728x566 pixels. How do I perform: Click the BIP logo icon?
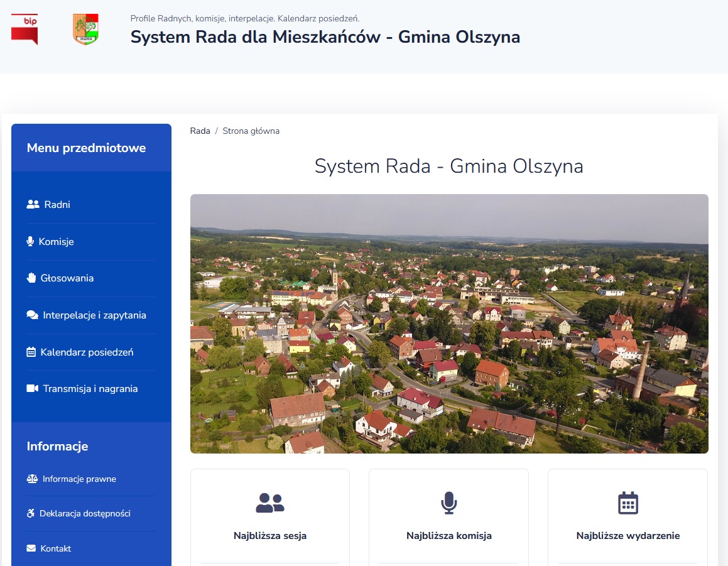pos(24,30)
